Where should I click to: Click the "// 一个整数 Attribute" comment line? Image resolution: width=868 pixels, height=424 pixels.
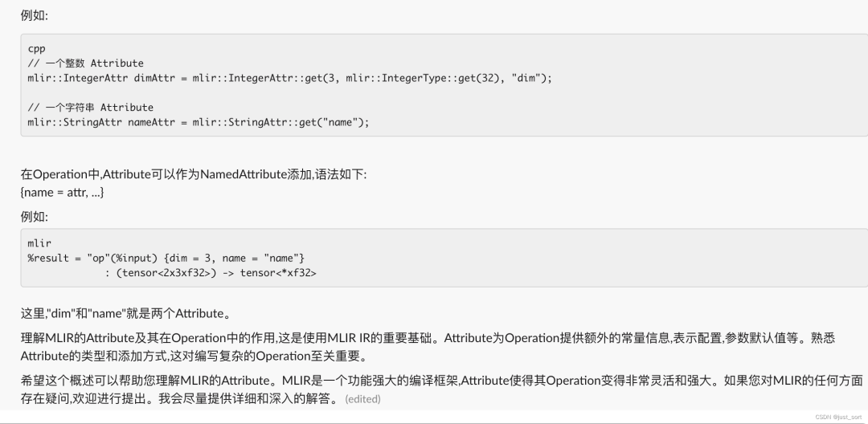click(86, 63)
